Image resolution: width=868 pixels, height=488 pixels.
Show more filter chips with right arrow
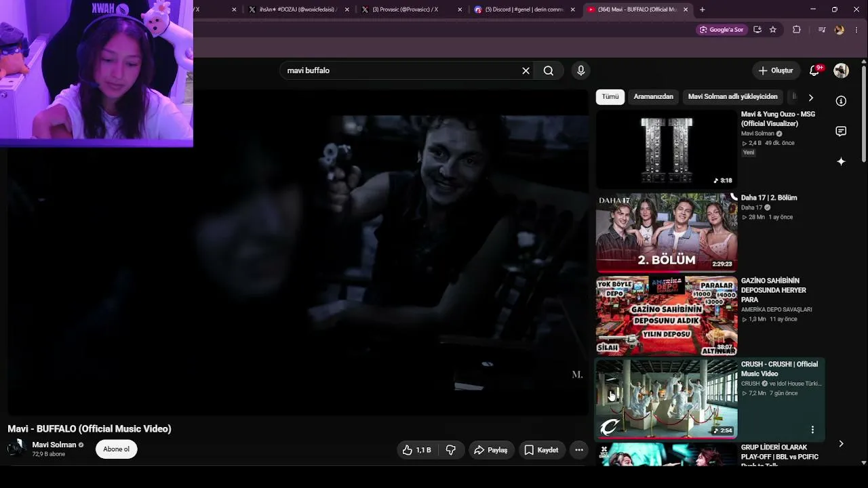click(x=810, y=98)
